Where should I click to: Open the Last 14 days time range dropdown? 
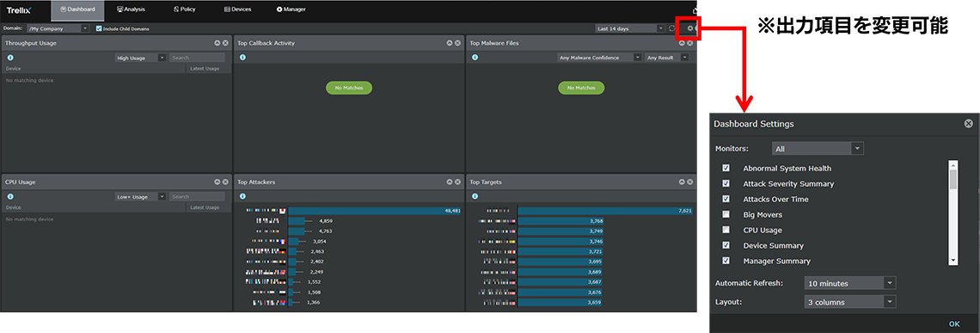click(630, 28)
